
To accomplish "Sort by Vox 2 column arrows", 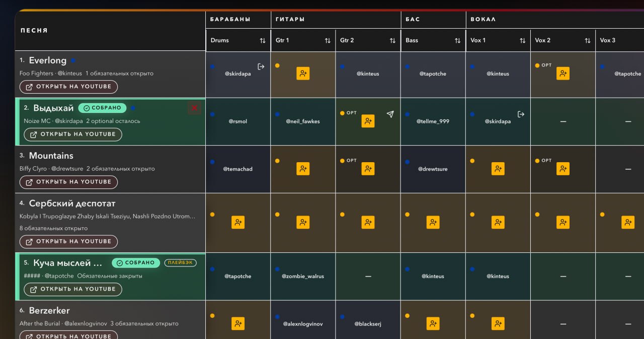I will tap(587, 40).
